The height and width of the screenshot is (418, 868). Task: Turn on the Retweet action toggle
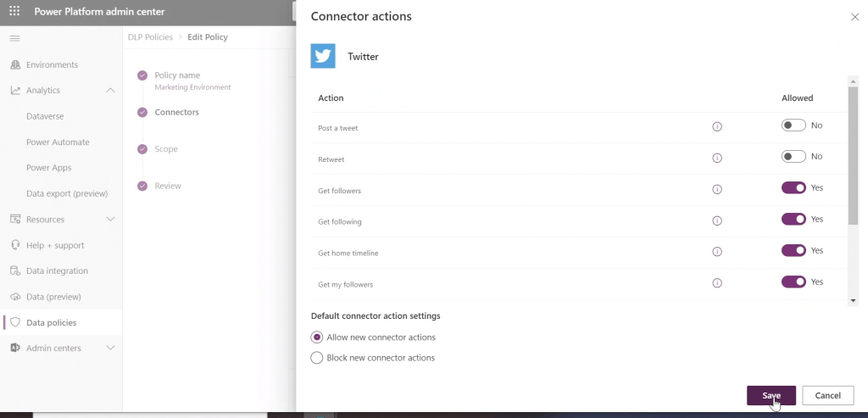(793, 157)
